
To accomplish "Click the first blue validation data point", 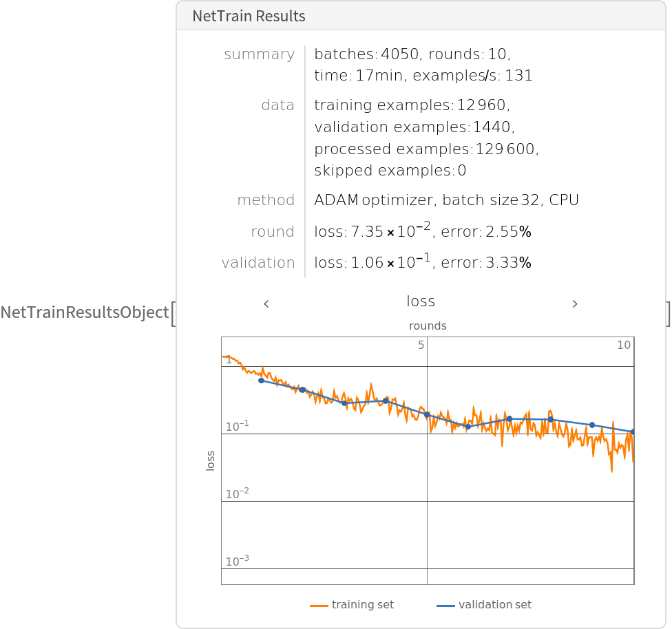I will point(261,381).
